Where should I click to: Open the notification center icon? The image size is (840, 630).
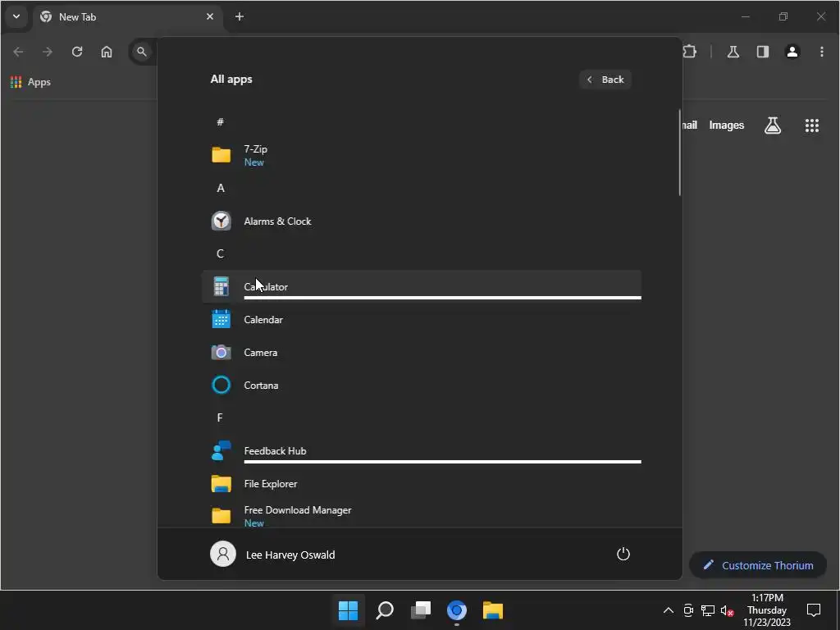pos(813,610)
